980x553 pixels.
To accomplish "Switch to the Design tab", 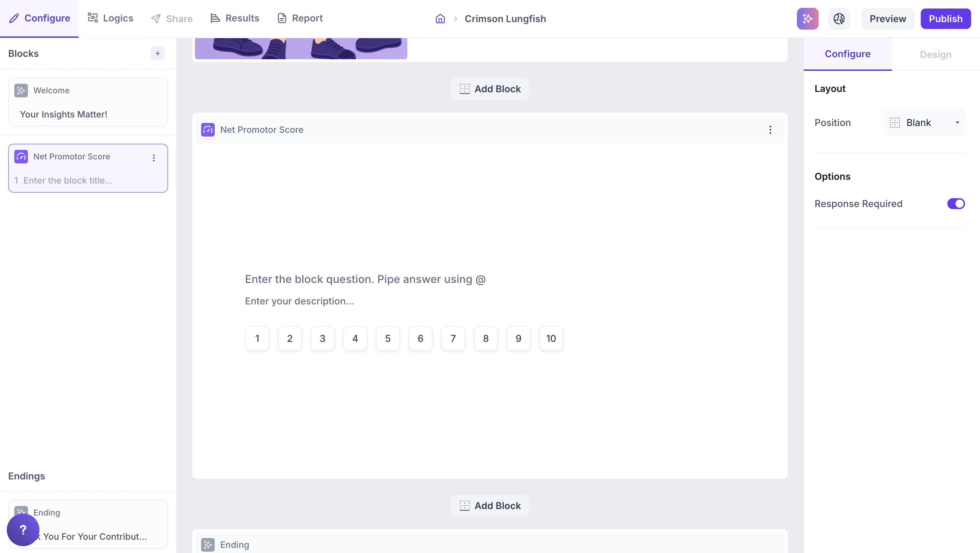I will pyautogui.click(x=935, y=54).
